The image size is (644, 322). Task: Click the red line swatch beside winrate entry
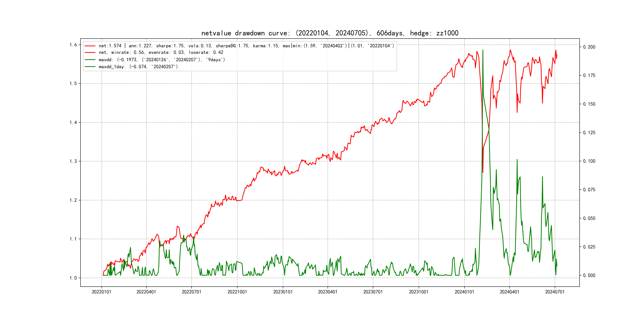tap(90, 52)
